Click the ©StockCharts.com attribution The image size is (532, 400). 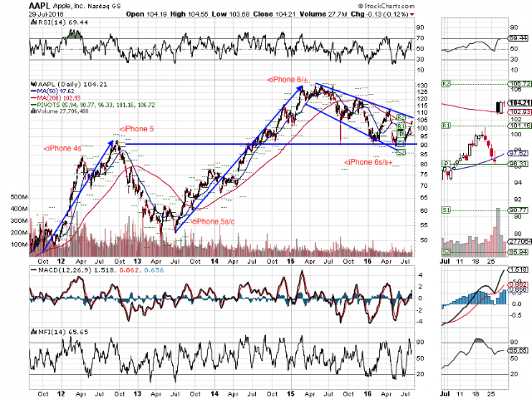tap(386, 6)
